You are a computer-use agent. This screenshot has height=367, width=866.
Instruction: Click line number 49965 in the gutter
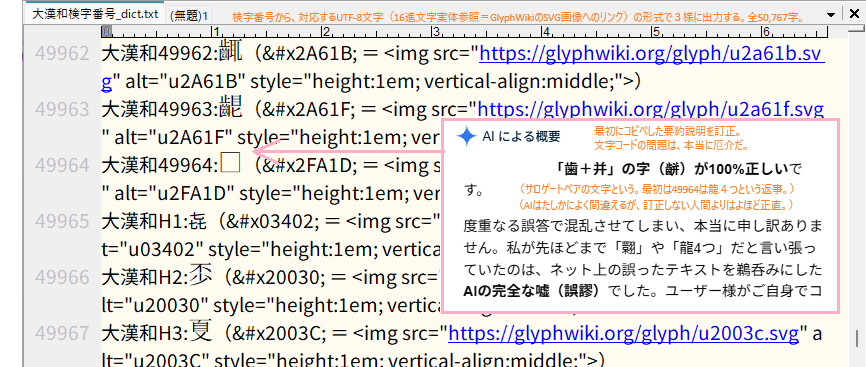(62, 221)
